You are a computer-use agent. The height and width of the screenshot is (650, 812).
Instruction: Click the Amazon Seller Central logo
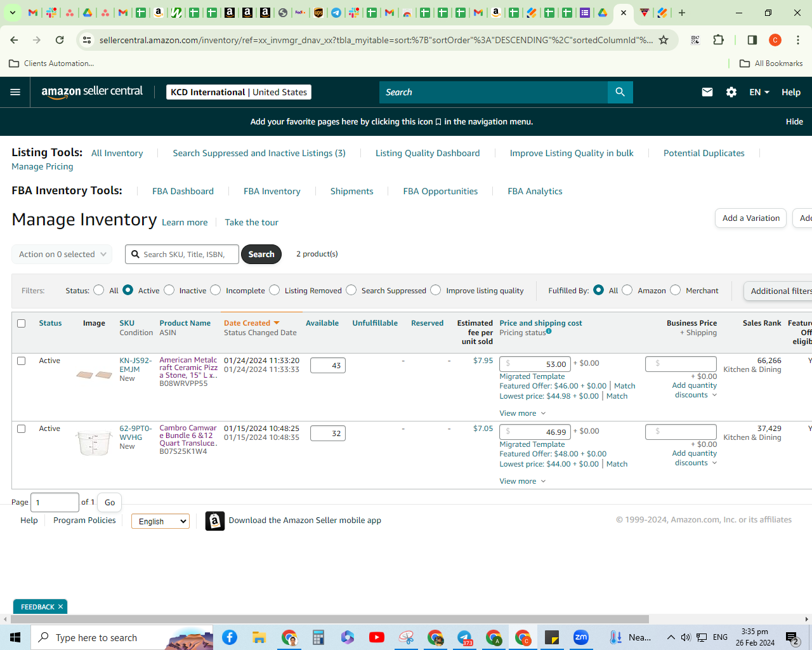[x=92, y=92]
